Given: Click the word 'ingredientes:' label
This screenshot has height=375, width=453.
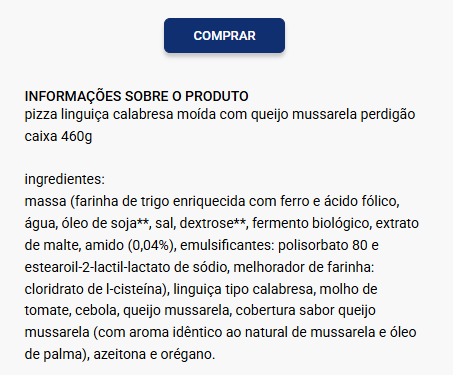Looking at the screenshot, I should tap(65, 179).
